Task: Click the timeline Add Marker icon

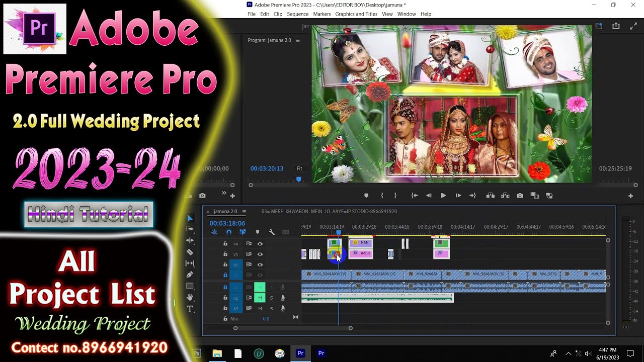Action: pos(257,232)
